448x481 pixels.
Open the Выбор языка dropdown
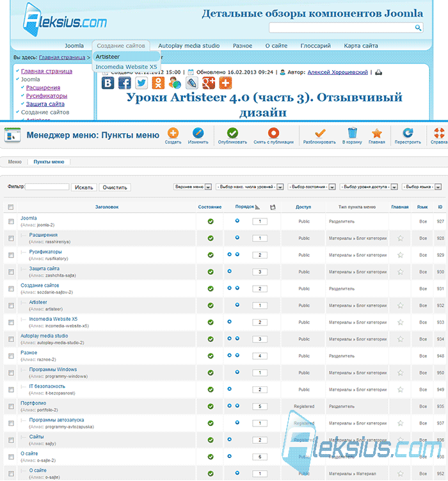tap(422, 187)
